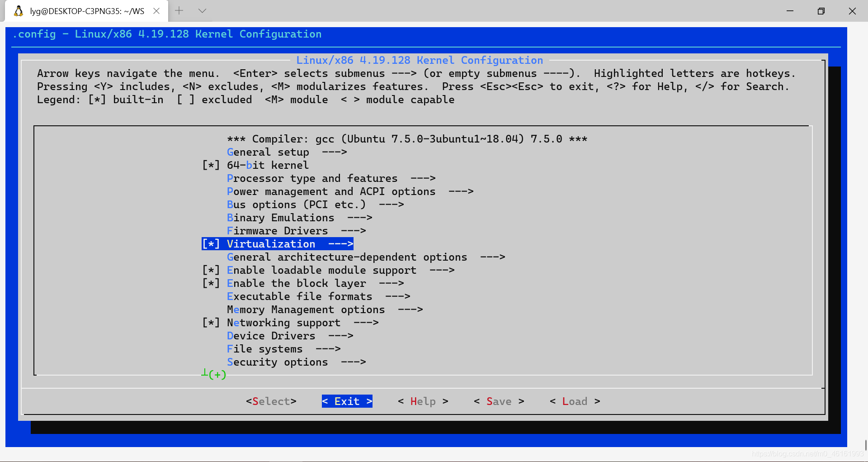Open the Binary Emulations submenu
This screenshot has width=868, height=462.
coord(299,218)
